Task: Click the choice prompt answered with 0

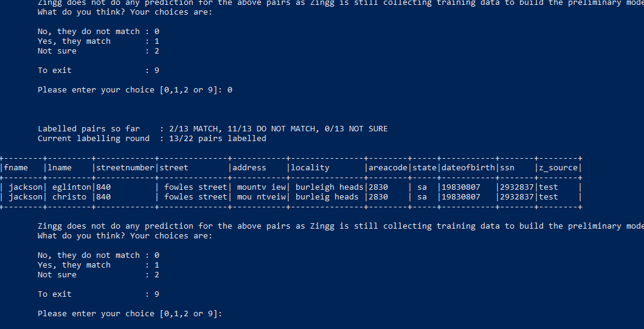Action: click(x=134, y=90)
